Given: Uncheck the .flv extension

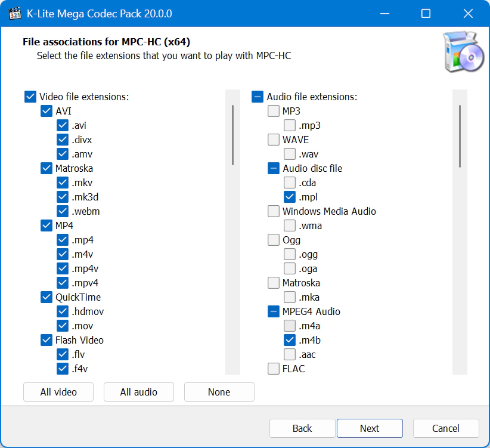Looking at the screenshot, I should (63, 354).
